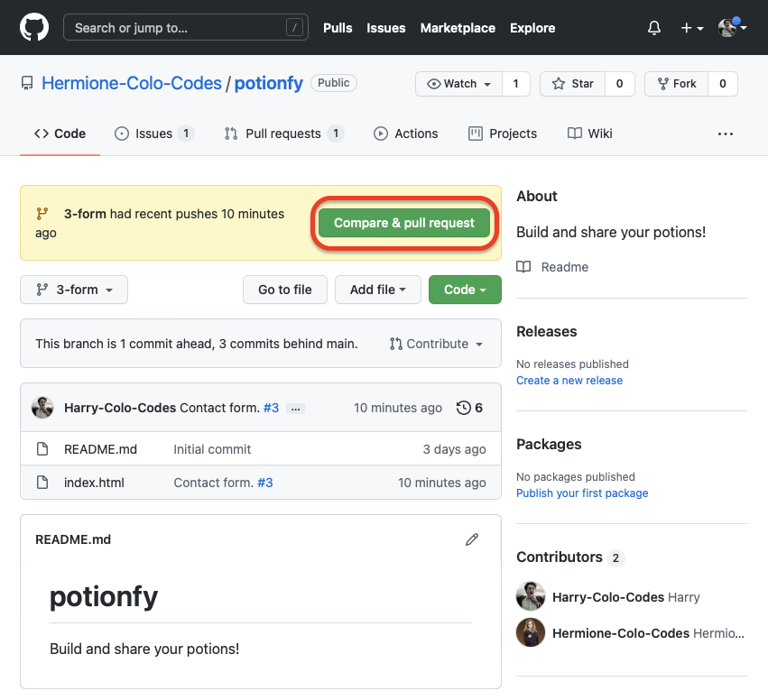Open the Watch notifications dropdown
This screenshot has height=700, width=768.
click(458, 84)
